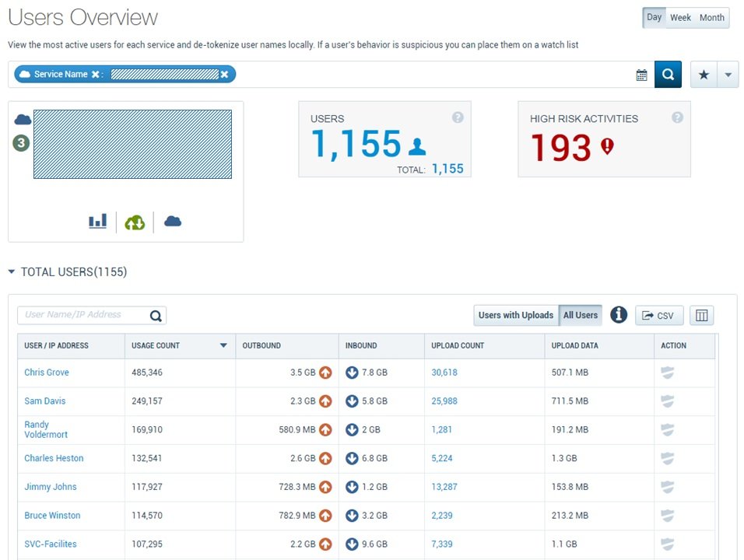Click the magnifier search button in filter bar
The width and height of the screenshot is (744, 560).
click(668, 75)
